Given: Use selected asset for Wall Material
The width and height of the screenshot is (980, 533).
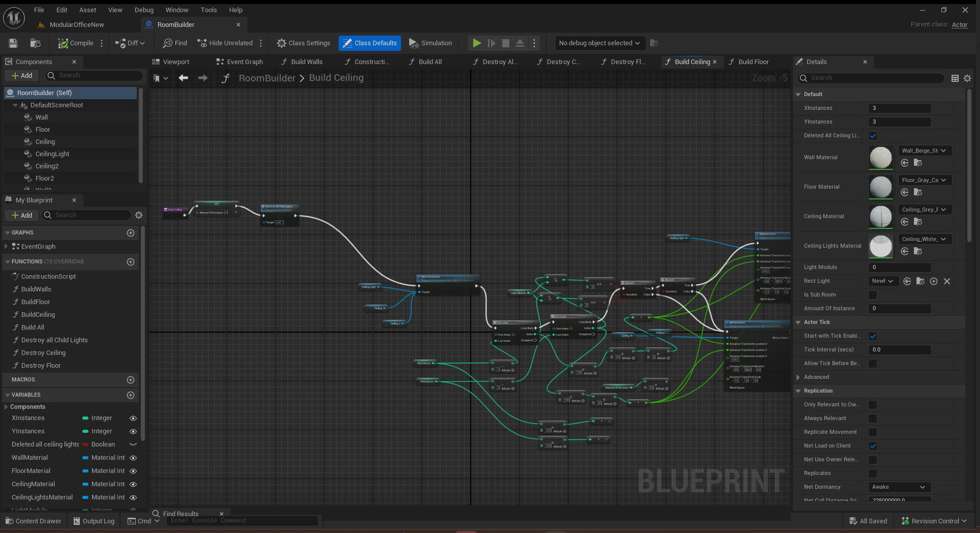Looking at the screenshot, I should tap(905, 163).
